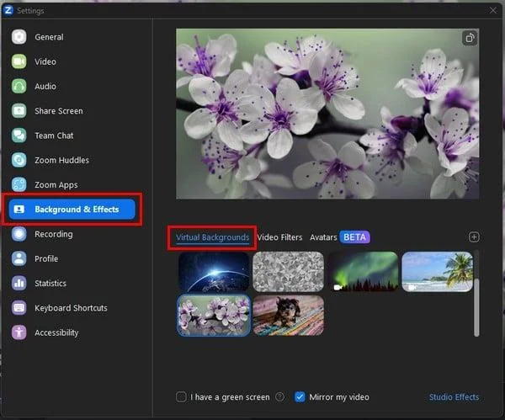Viewport: 505px width, 420px height.
Task: Open the General settings icon
Action: (x=19, y=37)
